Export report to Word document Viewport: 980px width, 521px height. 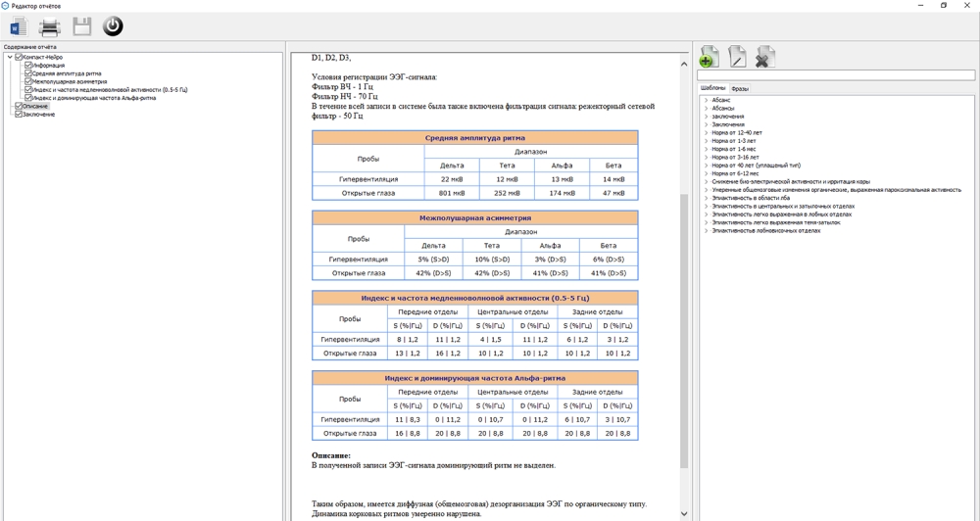[x=19, y=26]
